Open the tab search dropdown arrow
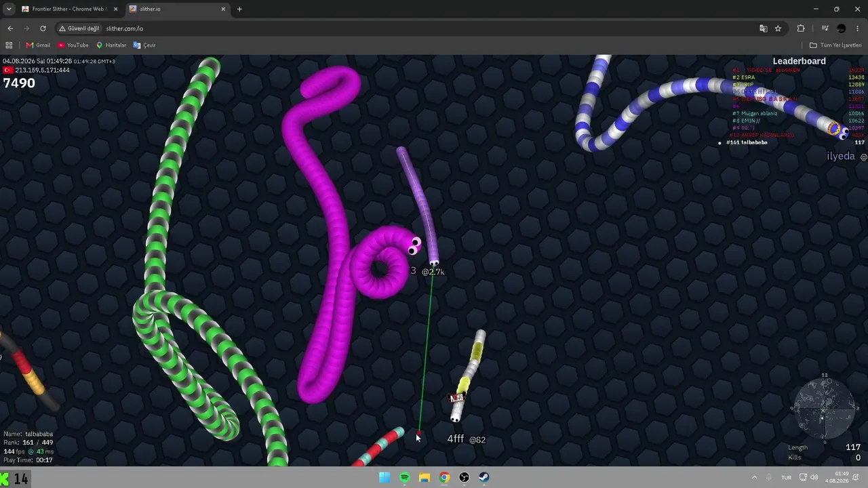The image size is (868, 488). click(x=9, y=9)
